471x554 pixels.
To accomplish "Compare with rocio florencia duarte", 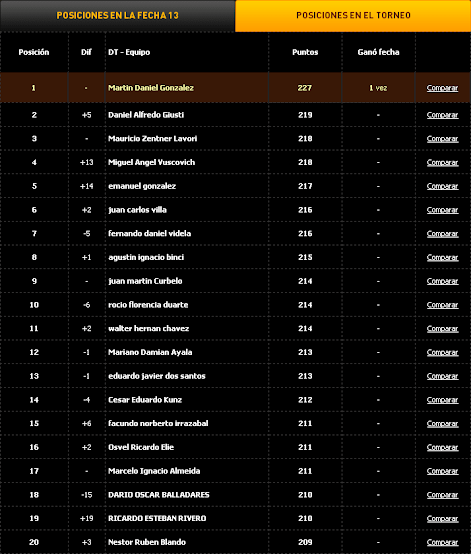I will 442,305.
